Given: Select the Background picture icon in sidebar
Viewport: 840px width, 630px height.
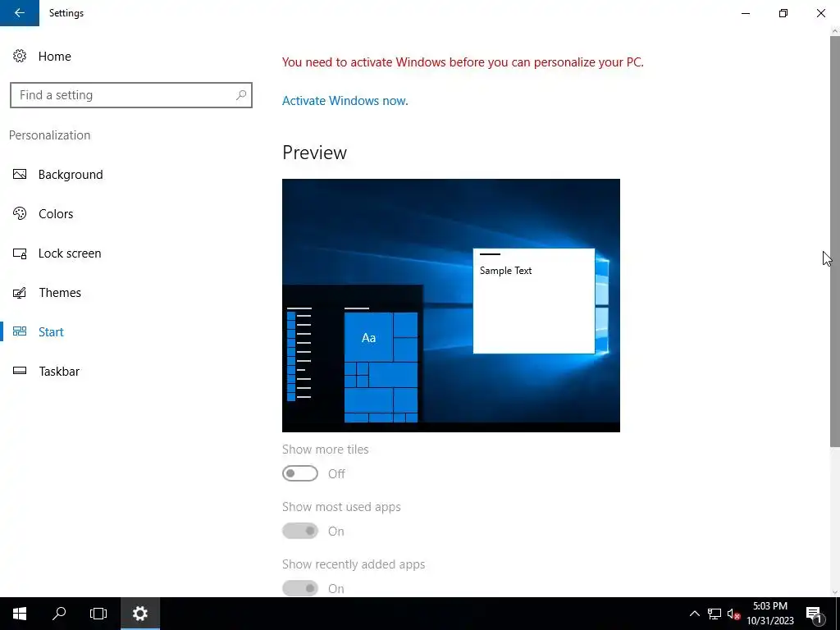Looking at the screenshot, I should pyautogui.click(x=20, y=175).
